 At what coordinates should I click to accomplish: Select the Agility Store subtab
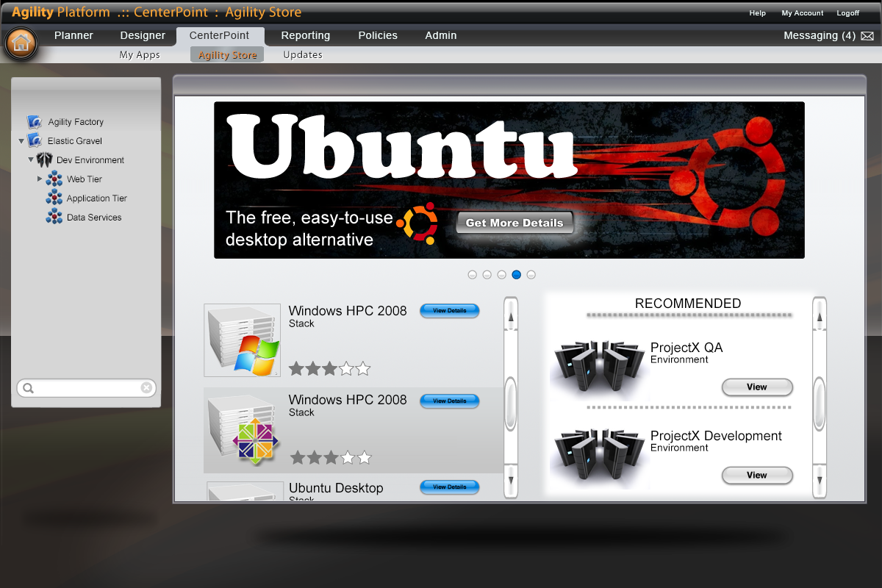coord(227,55)
